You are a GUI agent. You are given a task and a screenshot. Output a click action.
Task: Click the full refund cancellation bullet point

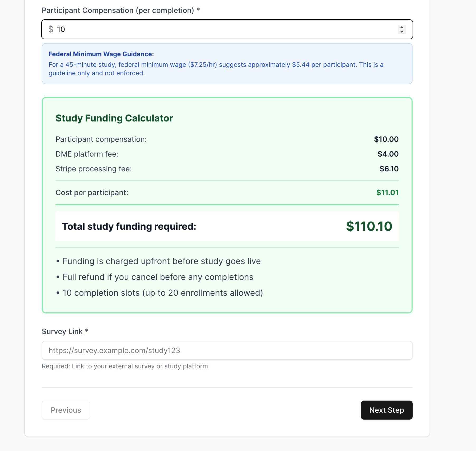tap(158, 277)
